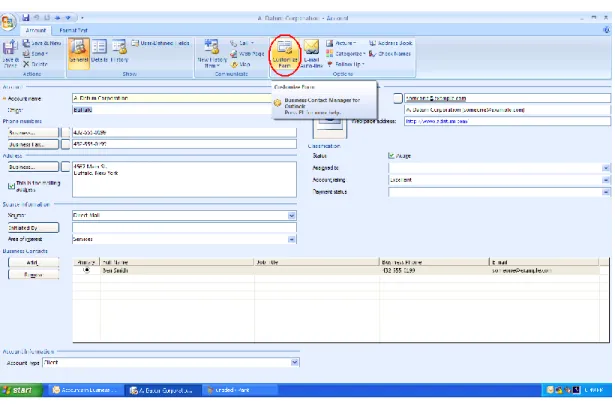This screenshot has width=615, height=404.
Task: Open User-Defined Fields page
Action: coord(161,43)
